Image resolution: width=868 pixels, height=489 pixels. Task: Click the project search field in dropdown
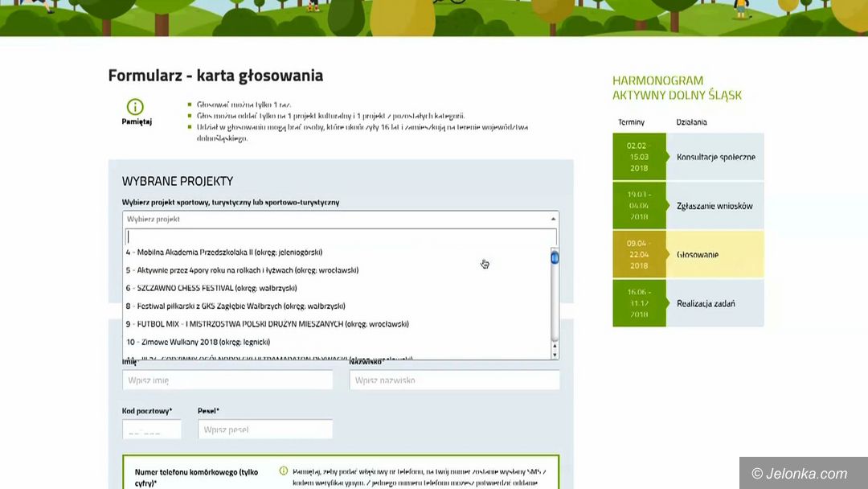(341, 236)
